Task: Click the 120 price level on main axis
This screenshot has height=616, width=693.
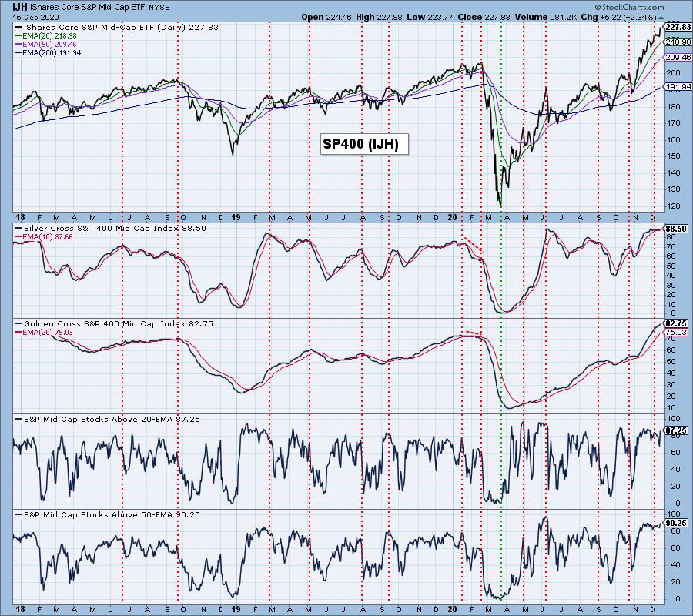Action: tap(672, 206)
